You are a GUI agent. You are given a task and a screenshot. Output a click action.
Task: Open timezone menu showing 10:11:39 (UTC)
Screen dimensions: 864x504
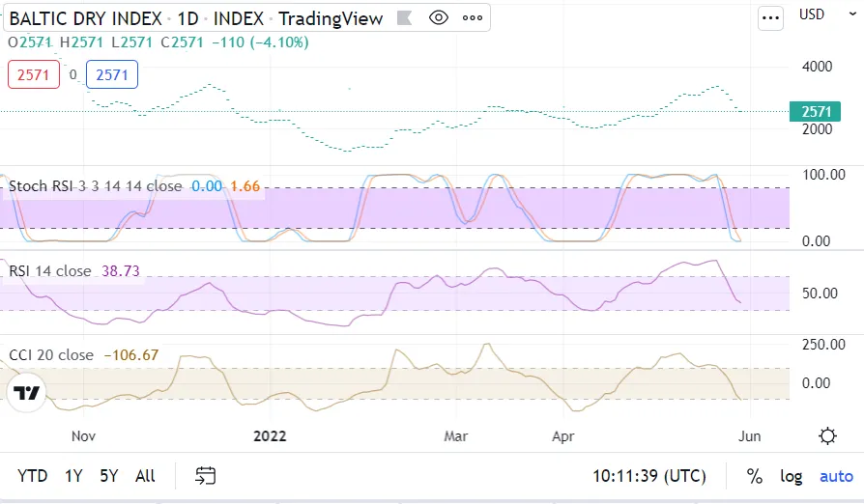click(648, 476)
